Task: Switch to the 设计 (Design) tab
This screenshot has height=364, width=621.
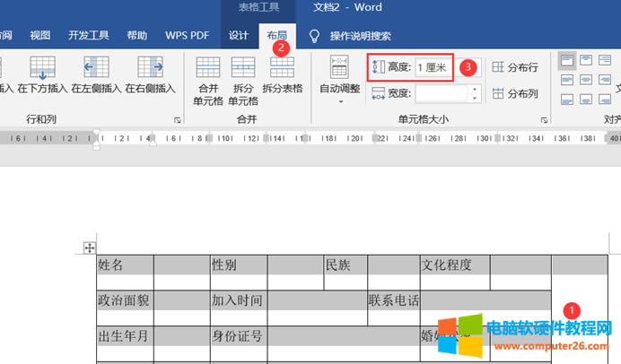Action: click(238, 36)
